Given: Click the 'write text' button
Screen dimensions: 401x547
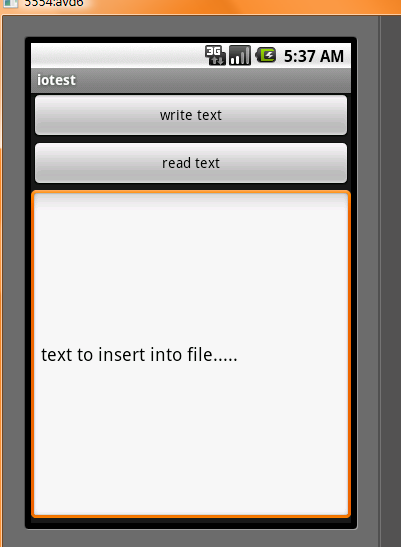Looking at the screenshot, I should click(x=191, y=115).
